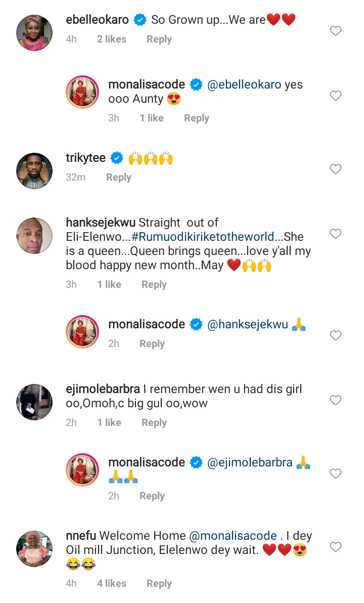View hanksejekwu's profile photo
The width and height of the screenshot is (364, 603).
pos(34,236)
